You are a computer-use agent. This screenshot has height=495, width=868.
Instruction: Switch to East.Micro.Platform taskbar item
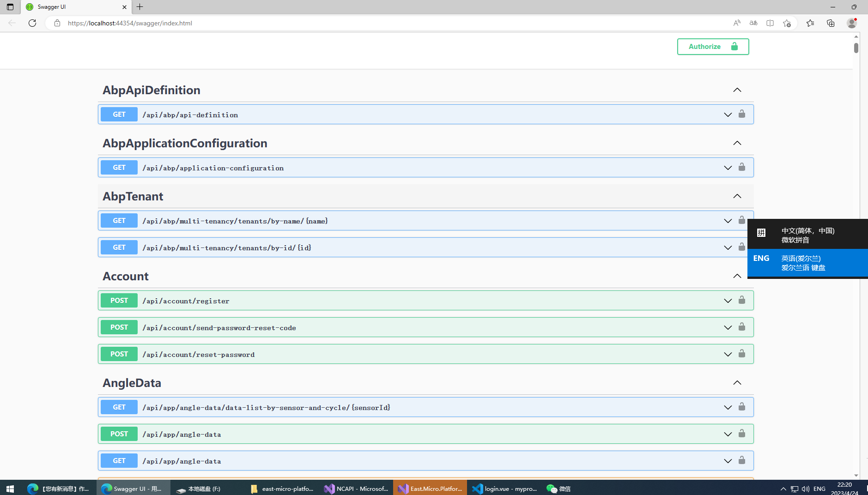pyautogui.click(x=430, y=489)
